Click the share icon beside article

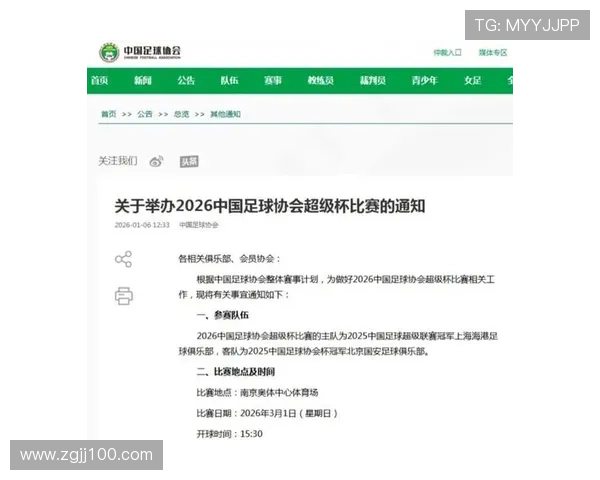(123, 259)
